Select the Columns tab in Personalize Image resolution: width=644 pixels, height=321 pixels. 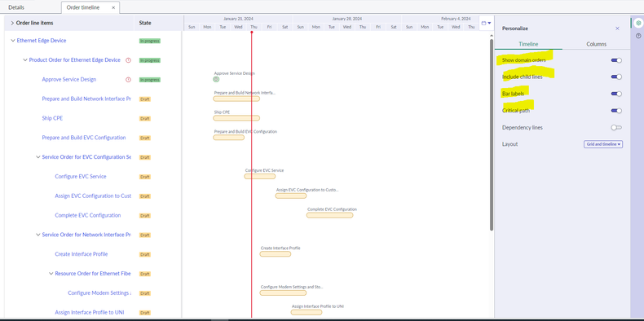pos(597,44)
